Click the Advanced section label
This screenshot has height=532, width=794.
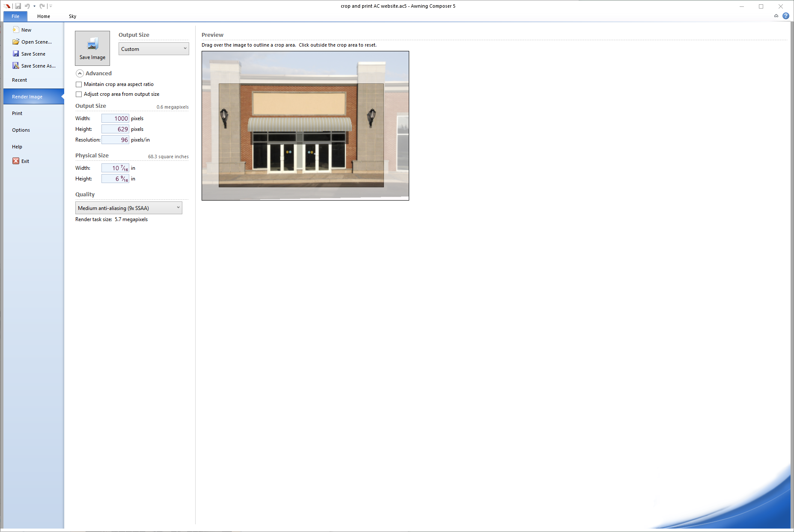(x=98, y=73)
